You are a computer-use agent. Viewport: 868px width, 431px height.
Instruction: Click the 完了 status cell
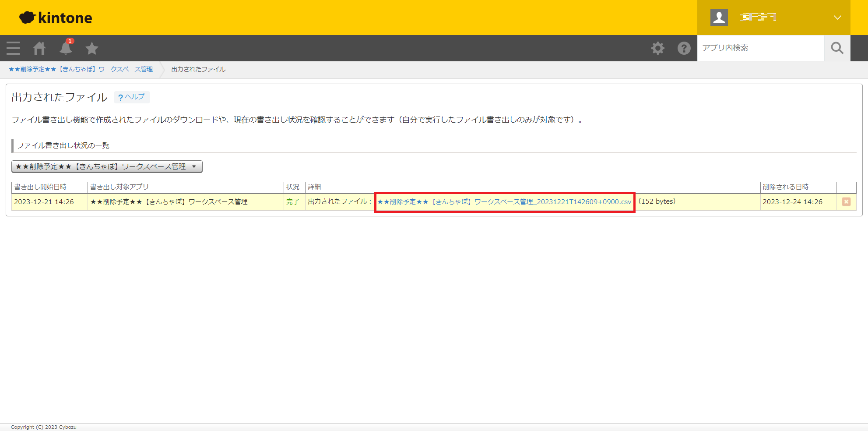(293, 202)
